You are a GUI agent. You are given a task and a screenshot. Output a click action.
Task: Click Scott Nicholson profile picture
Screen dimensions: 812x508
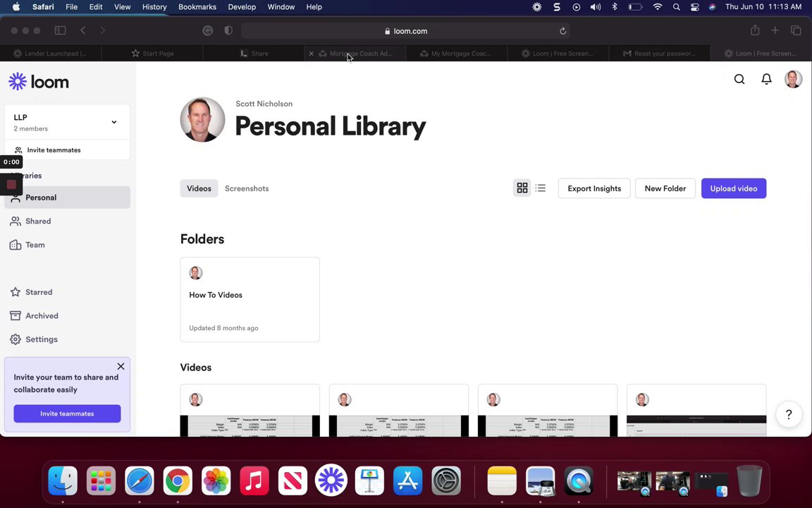coord(202,120)
